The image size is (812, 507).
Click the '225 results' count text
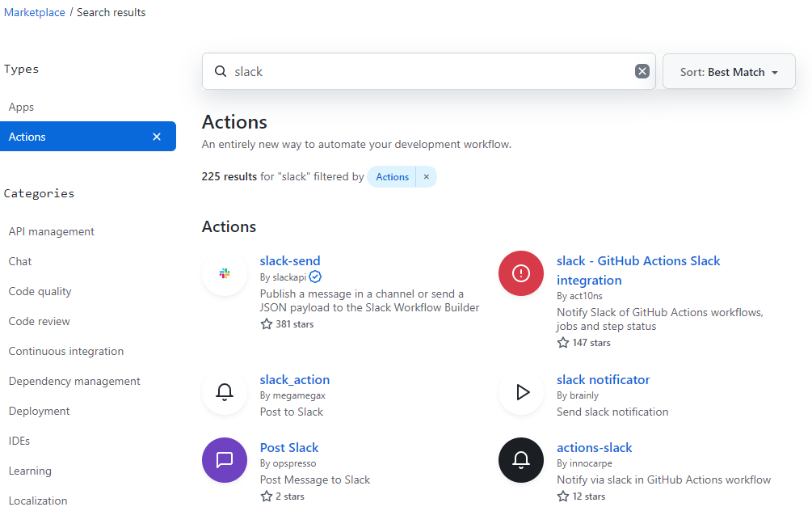click(x=229, y=177)
